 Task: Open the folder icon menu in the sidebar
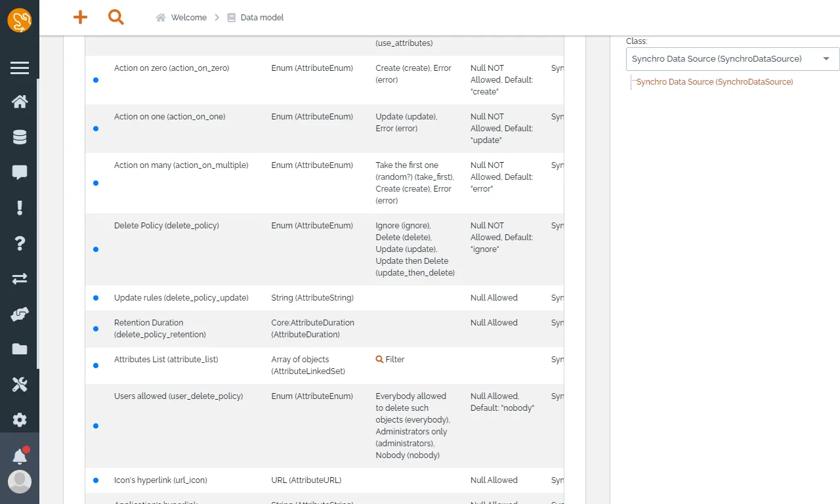[x=20, y=349]
